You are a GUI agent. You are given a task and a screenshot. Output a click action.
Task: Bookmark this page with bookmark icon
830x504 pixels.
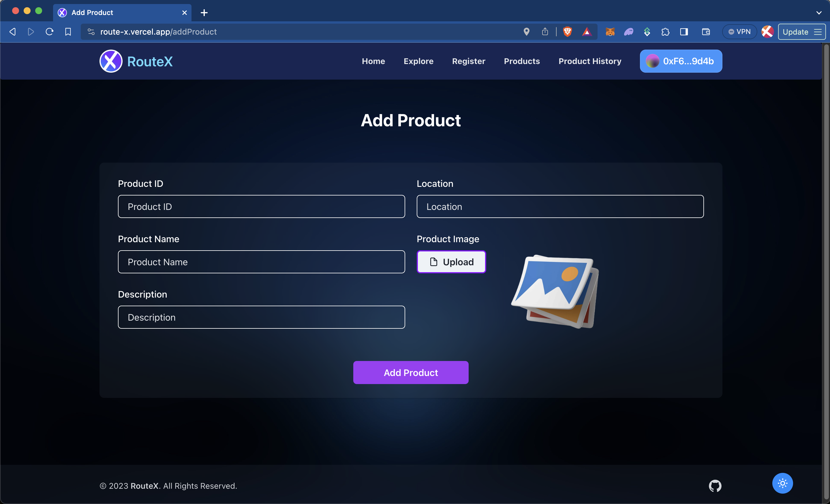click(x=68, y=32)
